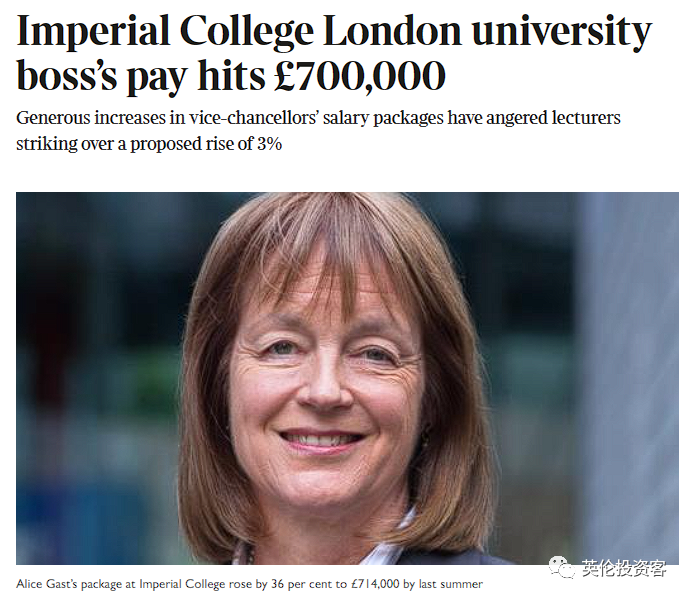Click "Generous" at the subheadline's start
Viewport: 688px width, 598px height.
[x=54, y=118]
